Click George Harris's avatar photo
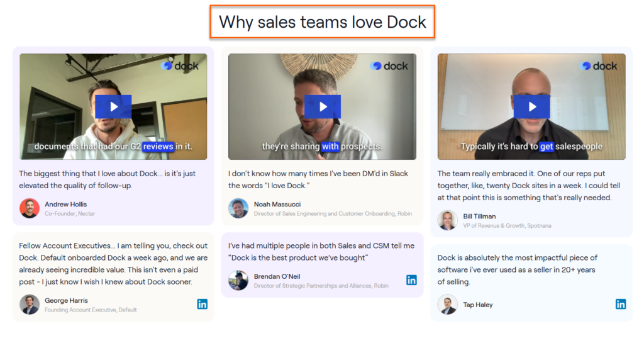 coord(30,305)
